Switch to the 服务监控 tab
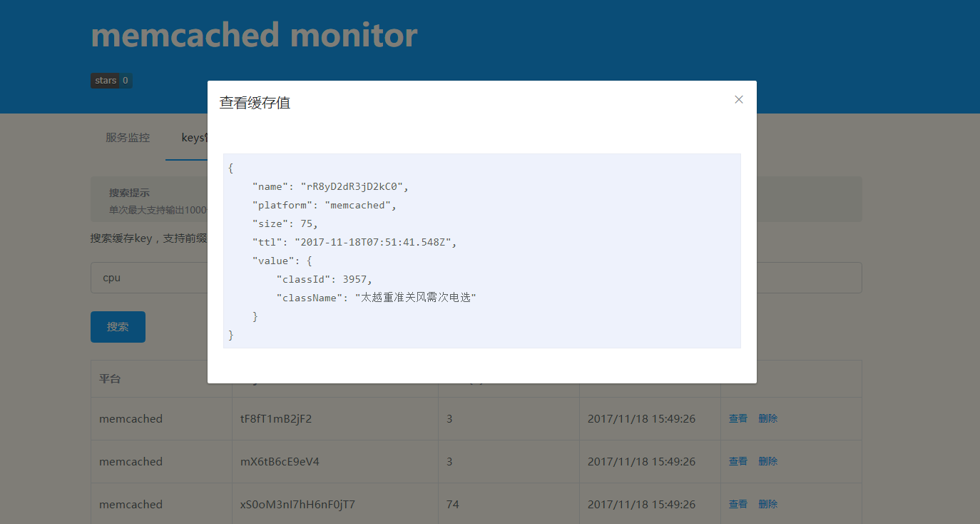The width and height of the screenshot is (980, 524). pyautogui.click(x=128, y=138)
